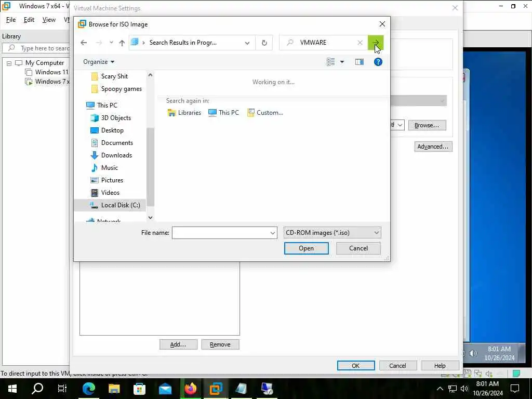Run search with the green arrow button
532x399 pixels.
[x=376, y=43]
